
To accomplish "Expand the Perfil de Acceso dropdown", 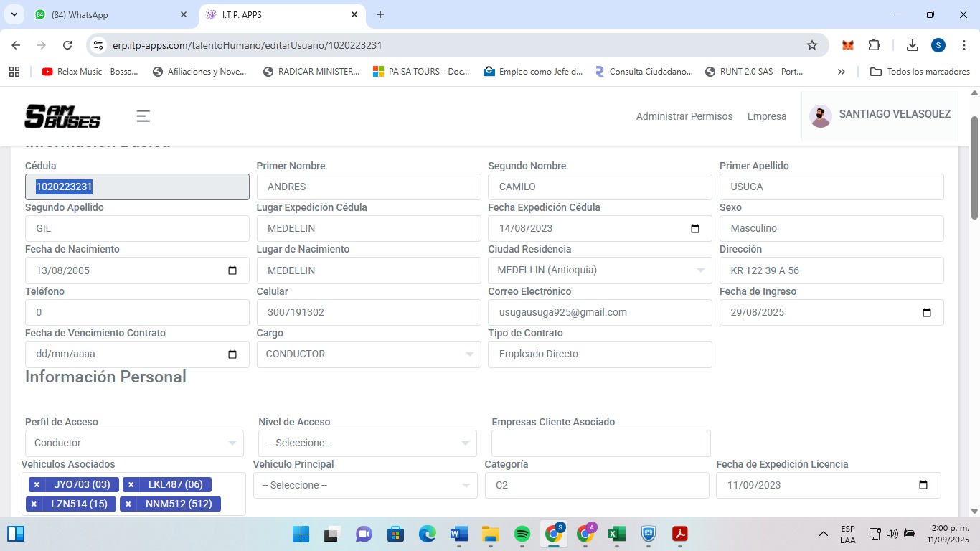I will [134, 443].
